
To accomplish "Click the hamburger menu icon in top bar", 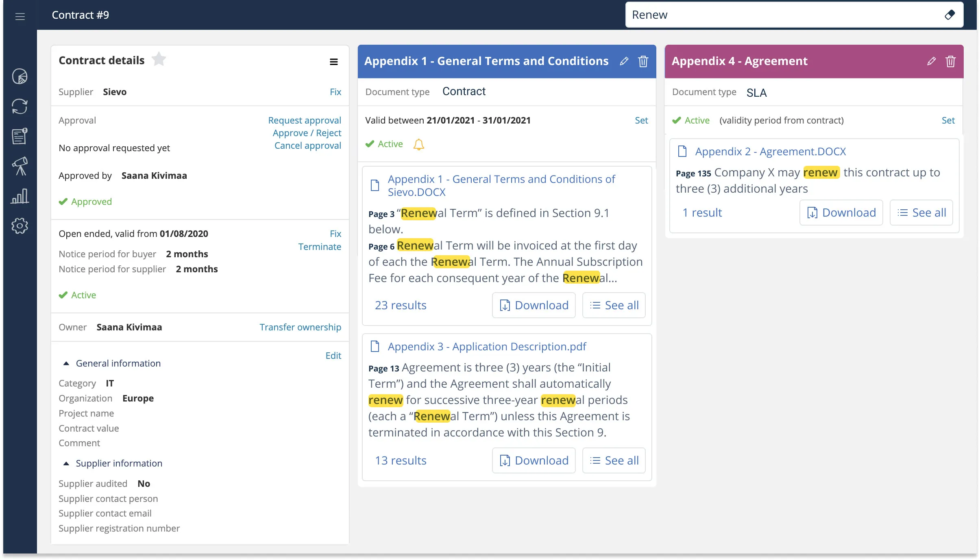I will point(20,16).
